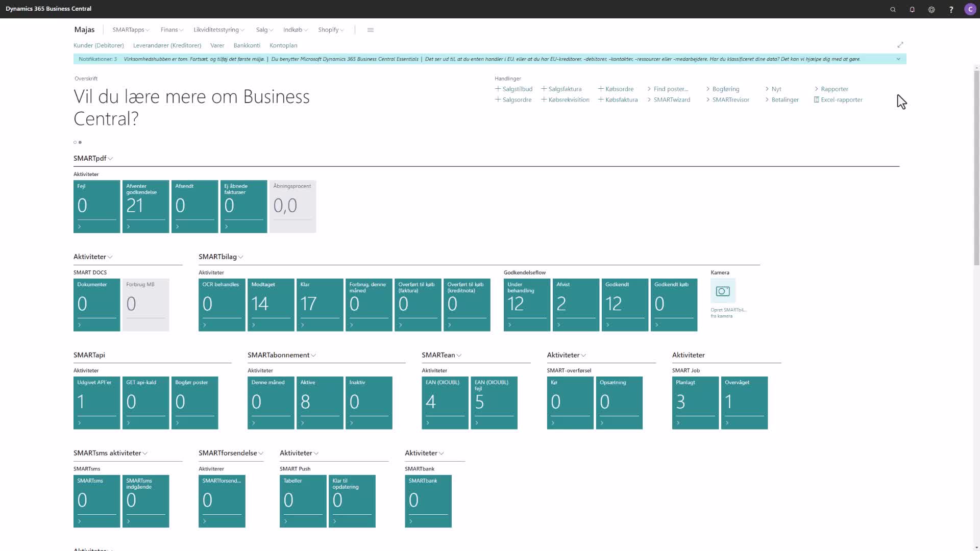
Task: Click the plus Købsrekvisition action
Action: click(566, 100)
